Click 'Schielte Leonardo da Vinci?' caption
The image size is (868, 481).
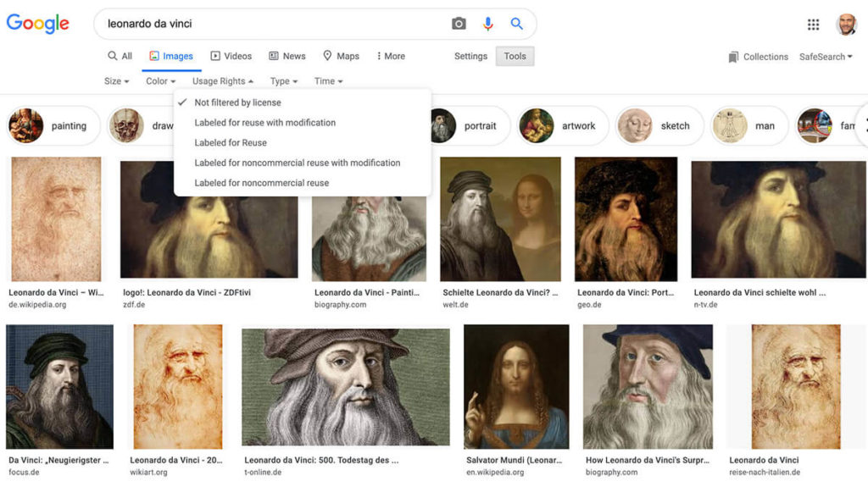coord(500,292)
